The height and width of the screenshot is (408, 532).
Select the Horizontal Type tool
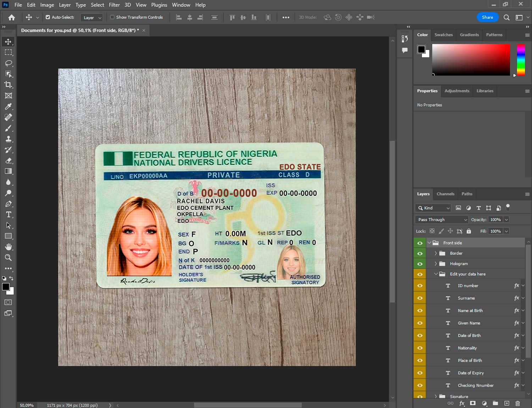9,214
